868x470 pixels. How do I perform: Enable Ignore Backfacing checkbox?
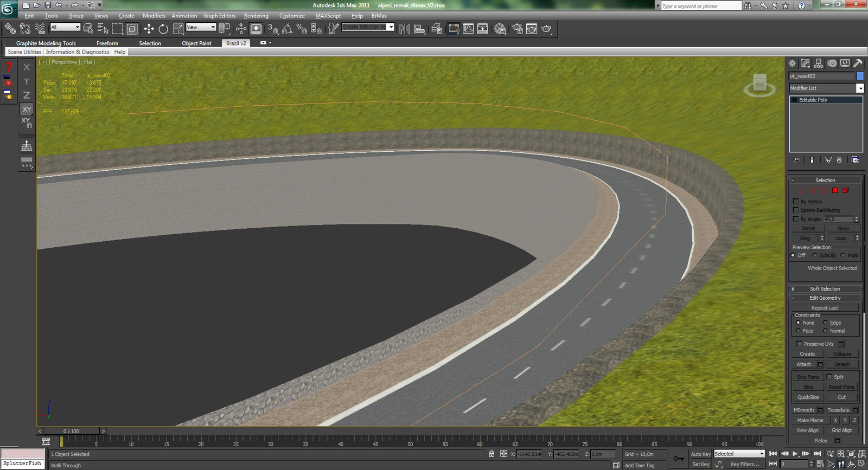coord(796,210)
